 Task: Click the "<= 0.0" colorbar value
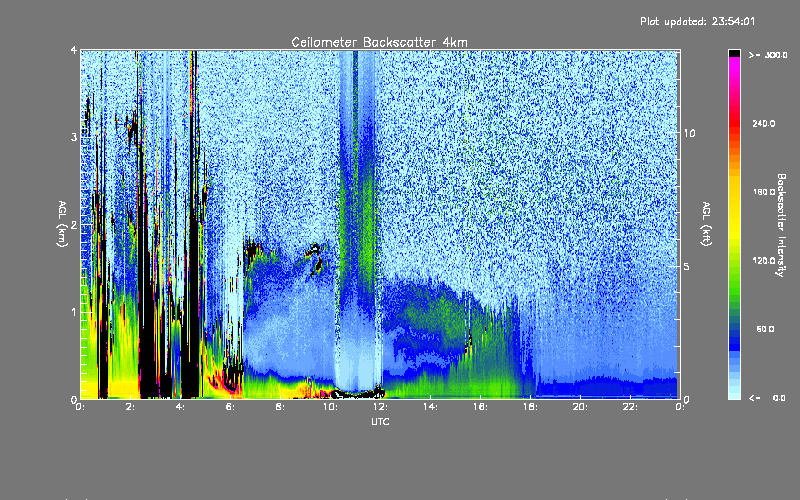(x=767, y=398)
